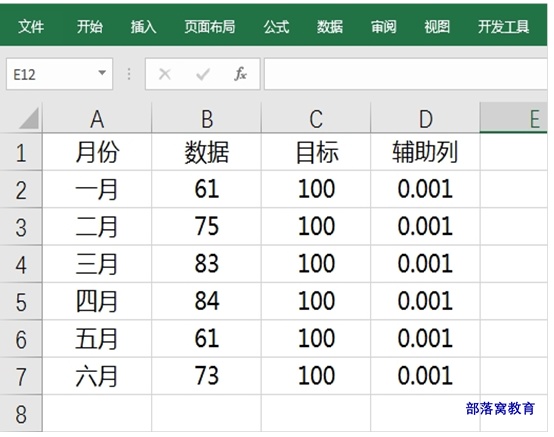Expand the Name Box dropdown arrow
The width and height of the screenshot is (554, 437).
[x=102, y=73]
